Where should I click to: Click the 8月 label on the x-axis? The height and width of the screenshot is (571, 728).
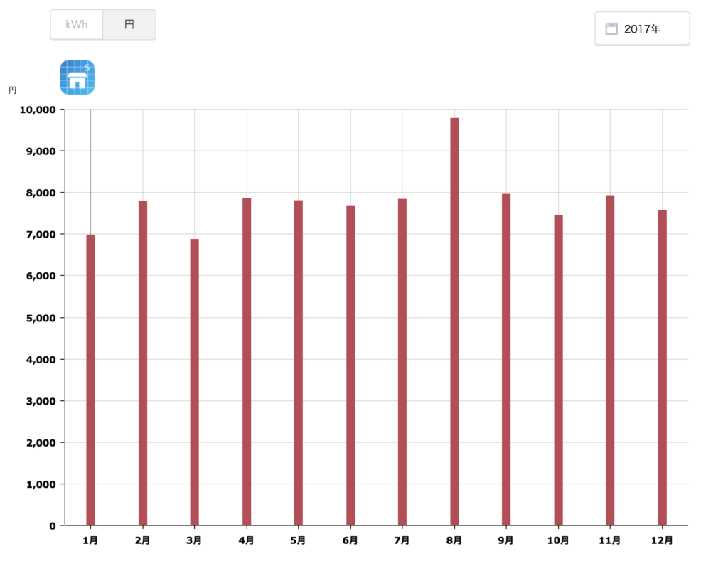tap(454, 541)
